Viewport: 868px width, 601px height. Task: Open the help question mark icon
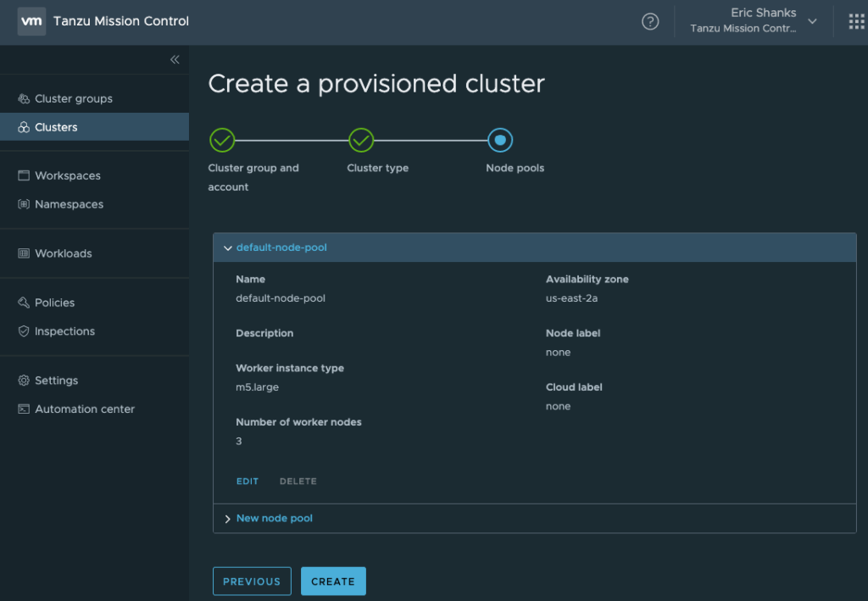tap(650, 22)
